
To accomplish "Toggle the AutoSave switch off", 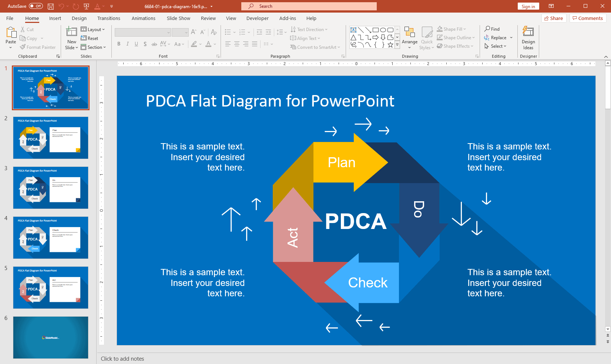I will click(x=35, y=6).
